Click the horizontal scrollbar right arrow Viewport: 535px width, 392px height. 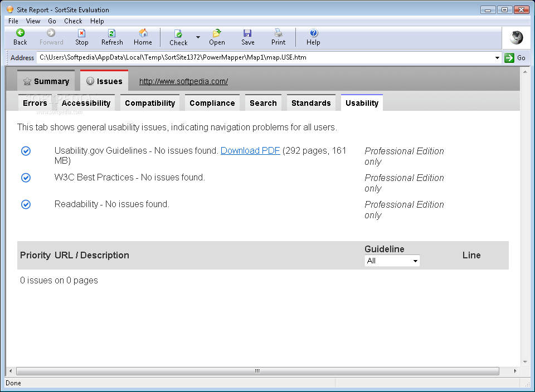click(x=515, y=371)
